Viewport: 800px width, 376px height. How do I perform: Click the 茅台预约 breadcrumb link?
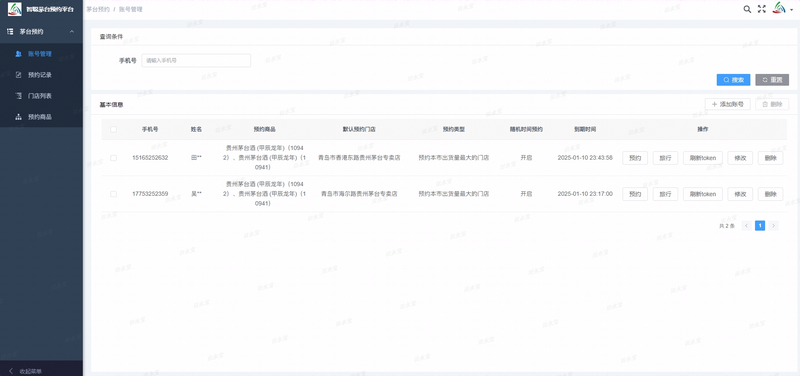(x=97, y=9)
